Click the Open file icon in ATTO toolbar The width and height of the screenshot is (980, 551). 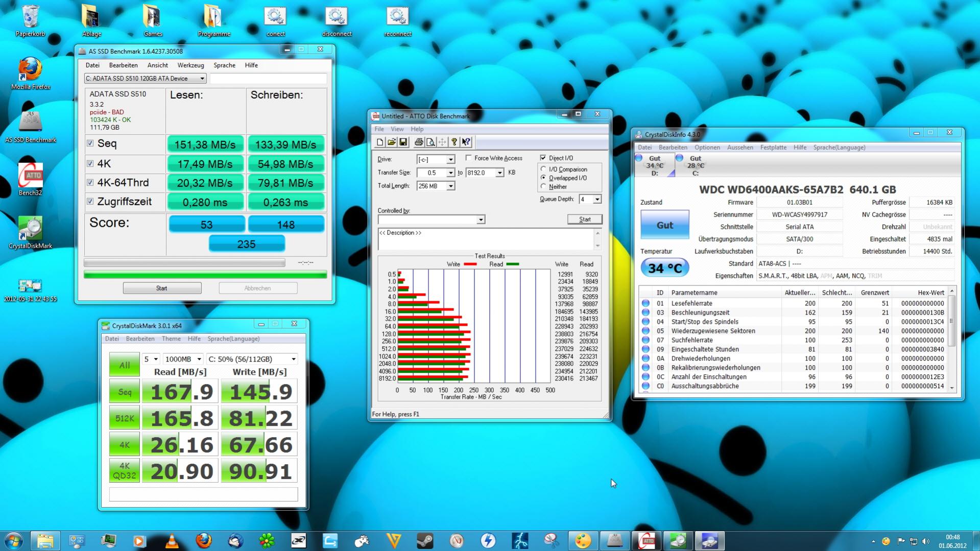pyautogui.click(x=392, y=142)
